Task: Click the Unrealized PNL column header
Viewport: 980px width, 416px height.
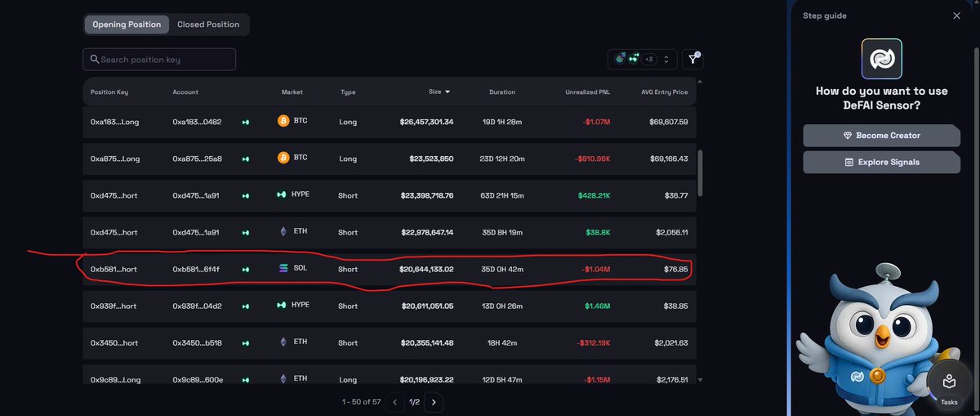Action: [x=587, y=92]
